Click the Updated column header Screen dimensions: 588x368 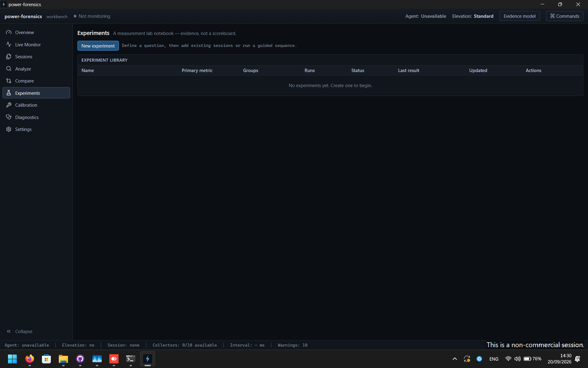pos(478,71)
